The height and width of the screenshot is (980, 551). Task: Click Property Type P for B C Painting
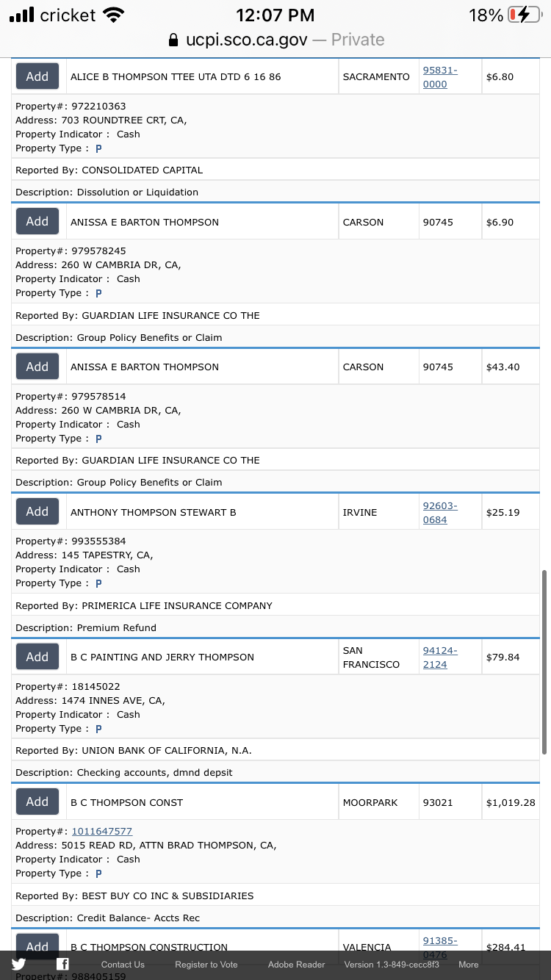coord(98,729)
